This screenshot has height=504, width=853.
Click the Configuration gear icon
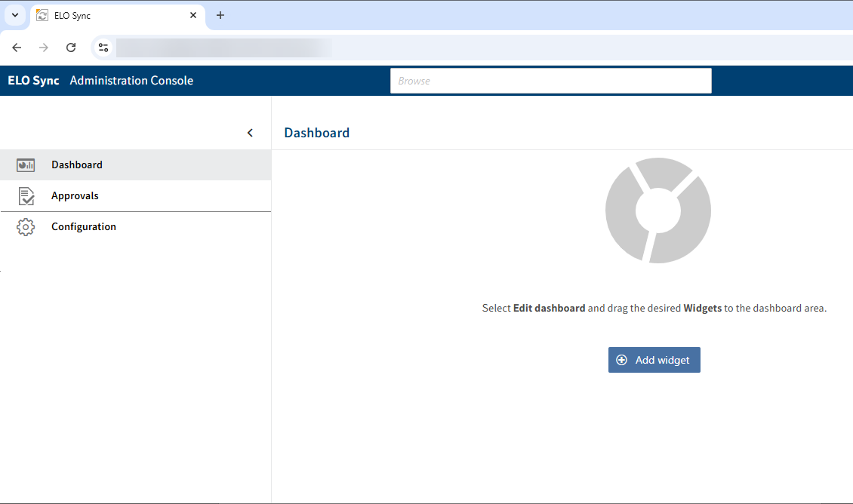[26, 227]
